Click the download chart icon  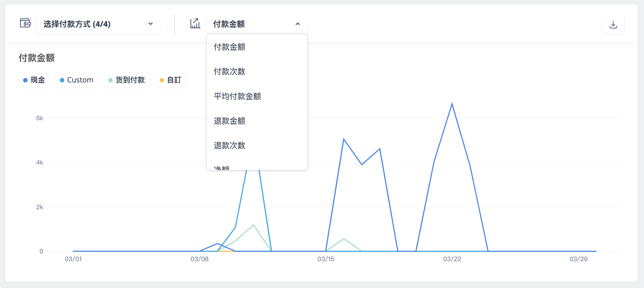coord(613,25)
